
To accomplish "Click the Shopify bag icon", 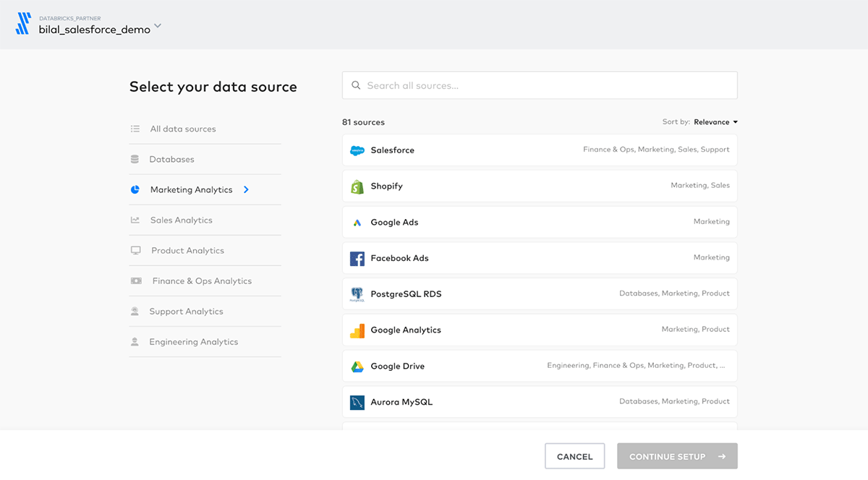I will pos(357,187).
